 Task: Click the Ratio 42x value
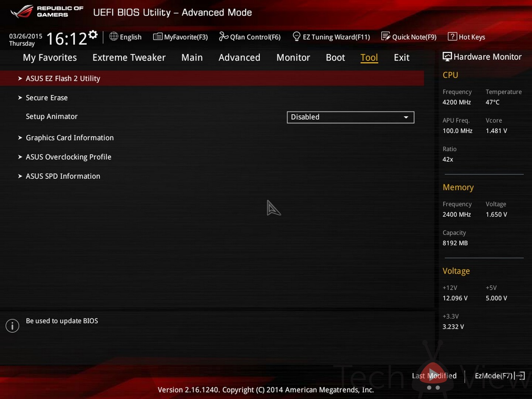pyautogui.click(x=448, y=160)
